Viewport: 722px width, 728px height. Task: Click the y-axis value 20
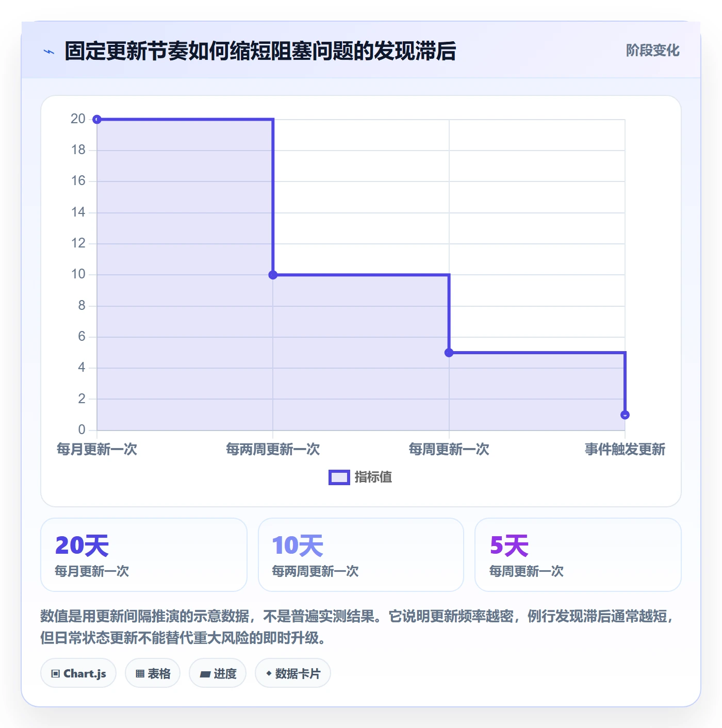point(78,119)
